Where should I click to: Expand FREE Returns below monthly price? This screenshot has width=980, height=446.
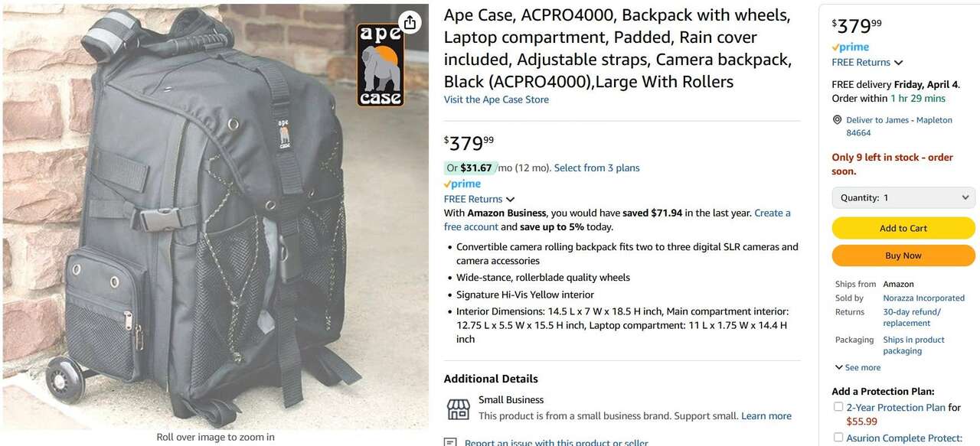479,199
